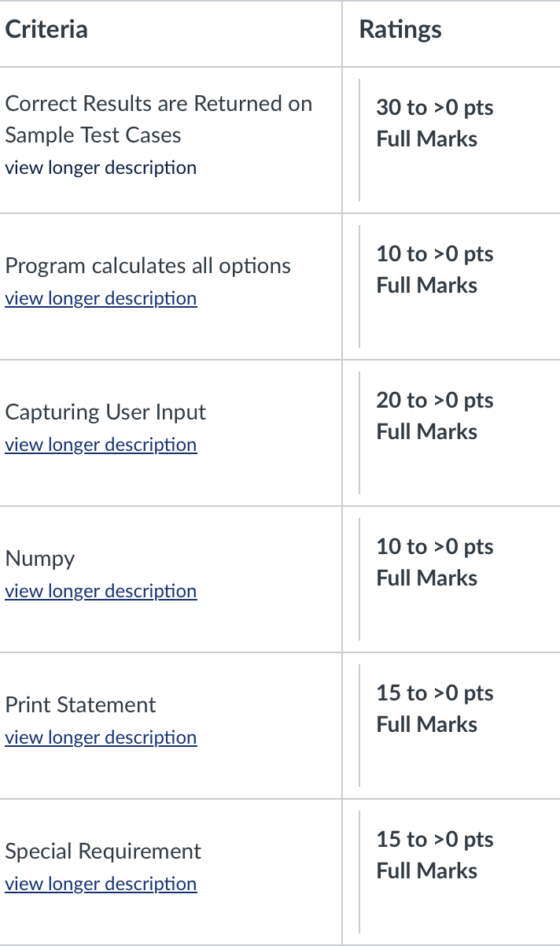Image resolution: width=560 pixels, height=946 pixels.
Task: Click the 20 to >0 pts rating cell
Action: coord(435,400)
